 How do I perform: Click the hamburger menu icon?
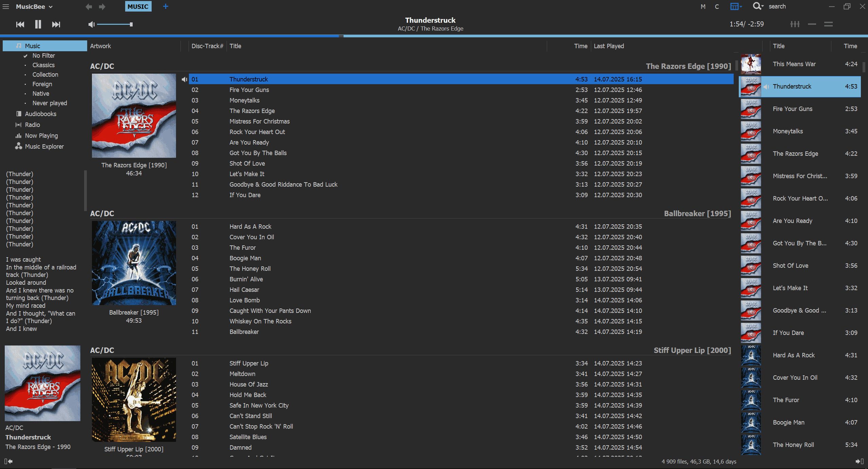(x=6, y=6)
